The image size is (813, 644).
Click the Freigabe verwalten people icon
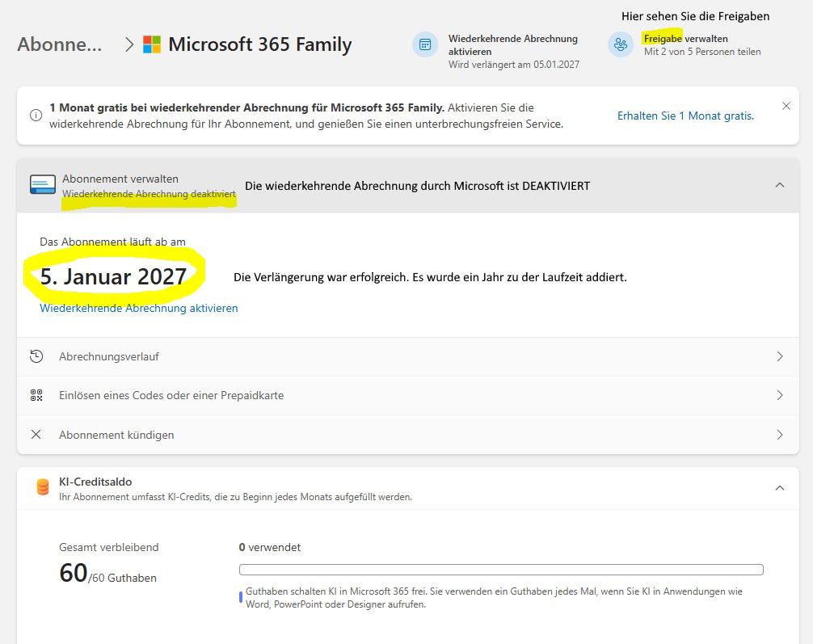coord(621,44)
